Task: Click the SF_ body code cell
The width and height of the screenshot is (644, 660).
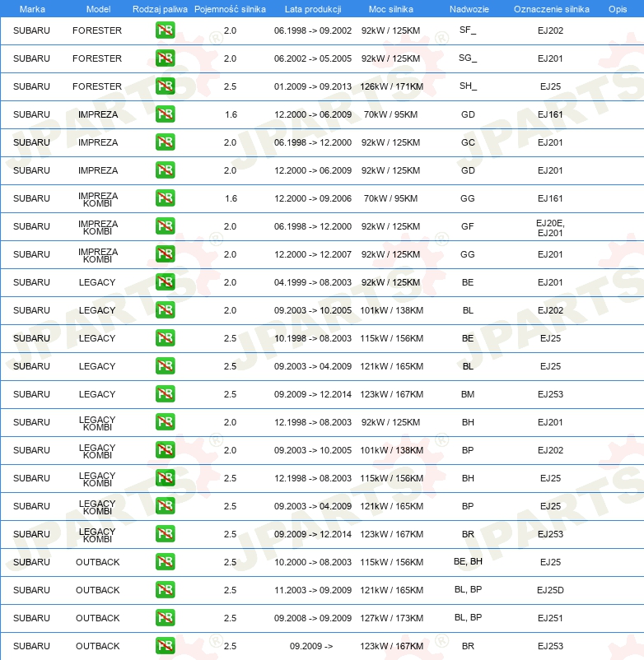Action: (x=468, y=30)
